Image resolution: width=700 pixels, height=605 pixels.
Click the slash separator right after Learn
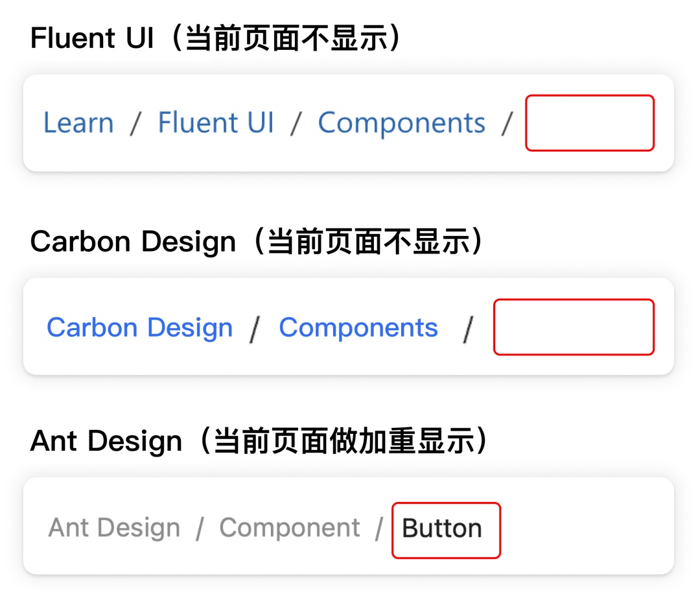point(135,123)
